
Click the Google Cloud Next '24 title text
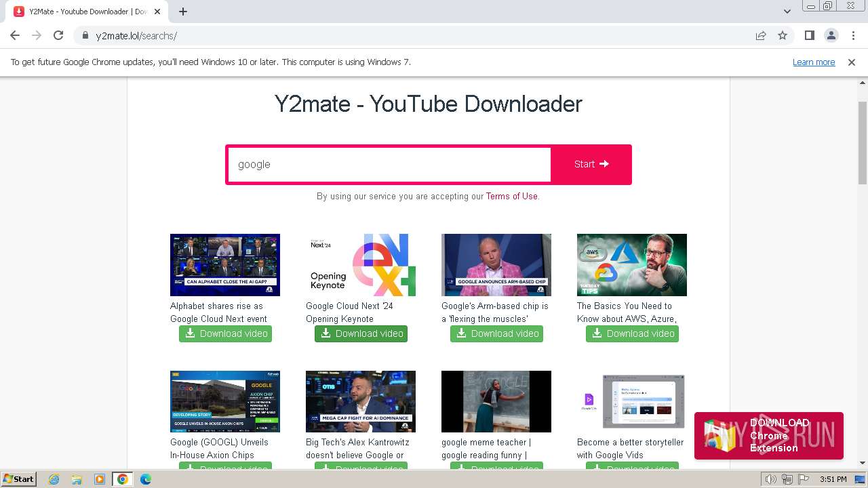tap(349, 312)
